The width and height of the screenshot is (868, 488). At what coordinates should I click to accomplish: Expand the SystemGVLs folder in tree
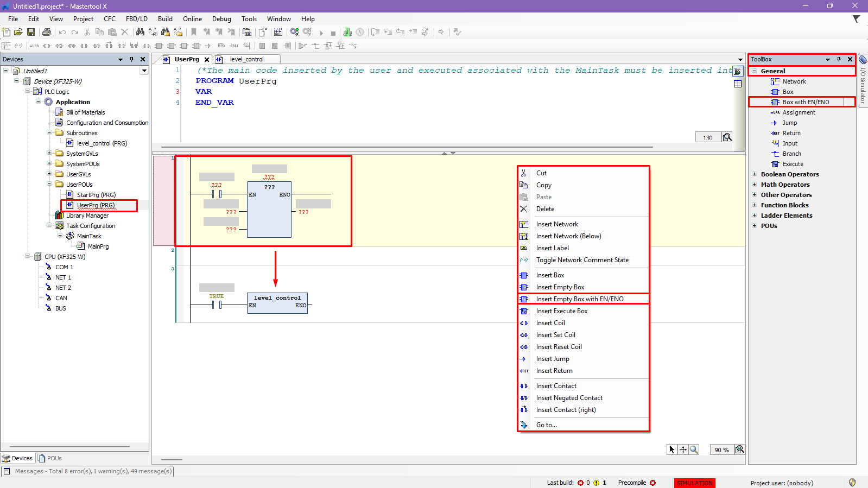[49, 154]
